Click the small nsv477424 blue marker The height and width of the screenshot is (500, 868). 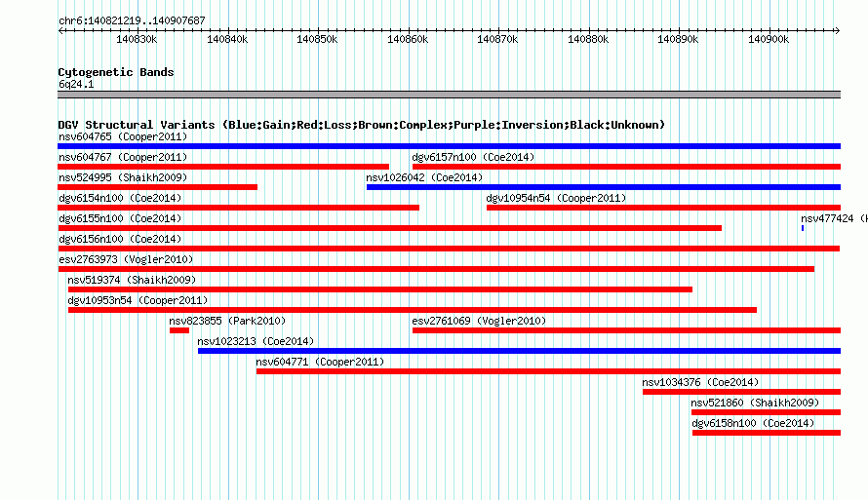[x=803, y=228]
